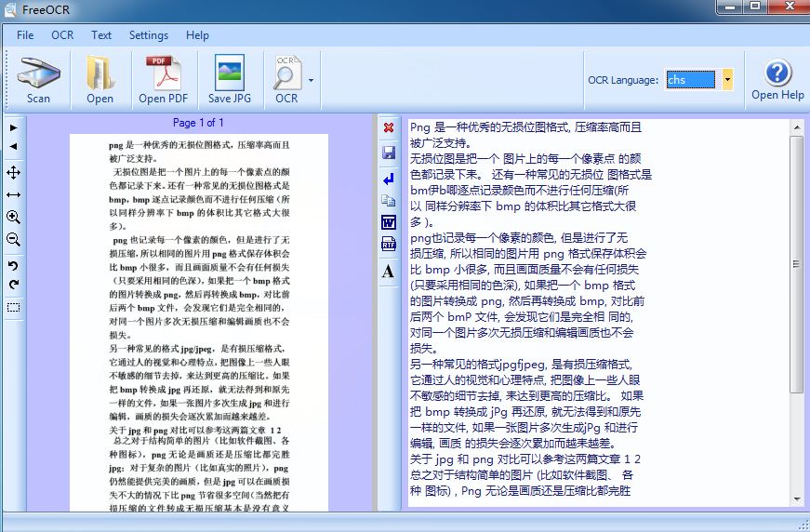Select the fit-to-screen four-arrow icon
Screen dimensions: 810x532
click(13, 172)
